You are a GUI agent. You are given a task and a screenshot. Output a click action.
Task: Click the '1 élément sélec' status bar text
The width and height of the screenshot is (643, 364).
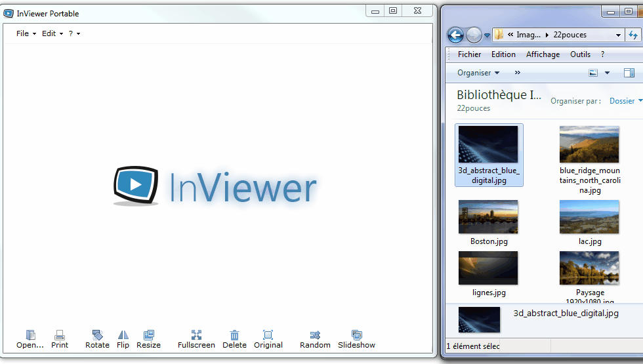tap(473, 346)
